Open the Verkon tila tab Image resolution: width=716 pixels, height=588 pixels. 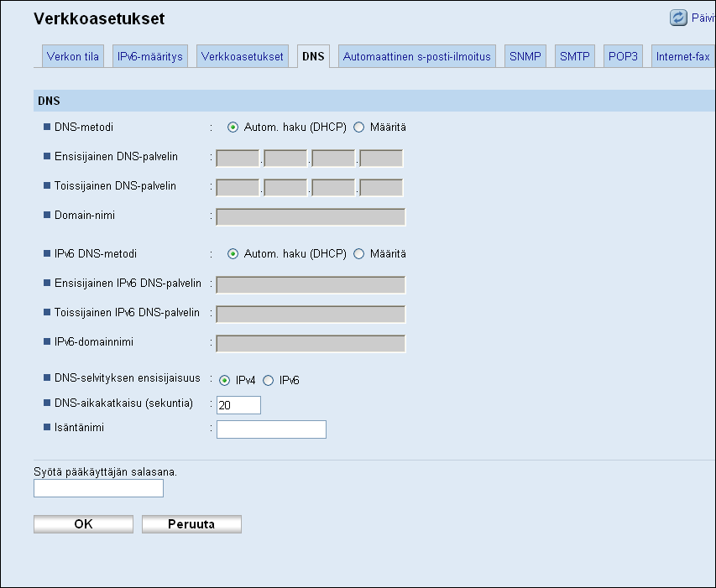(72, 56)
